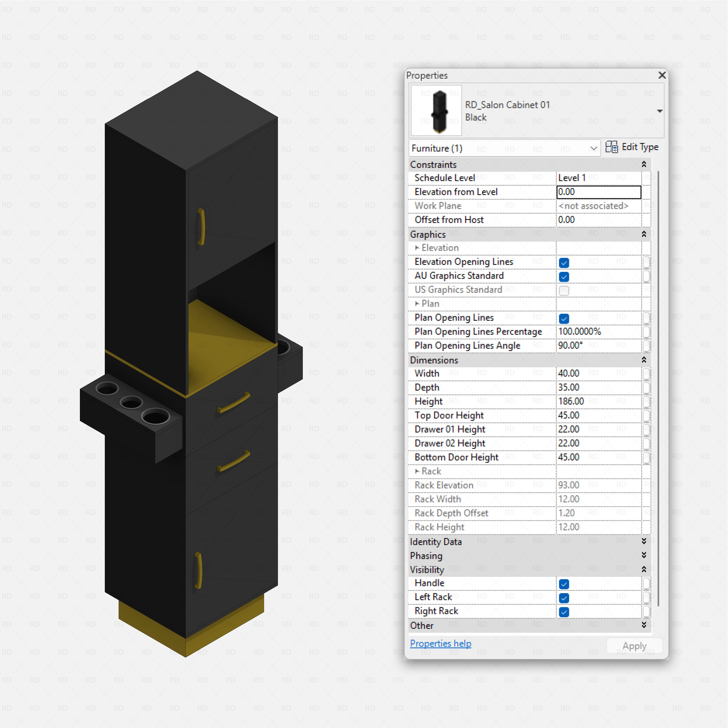Disable Right Rack visibility

coord(564,612)
